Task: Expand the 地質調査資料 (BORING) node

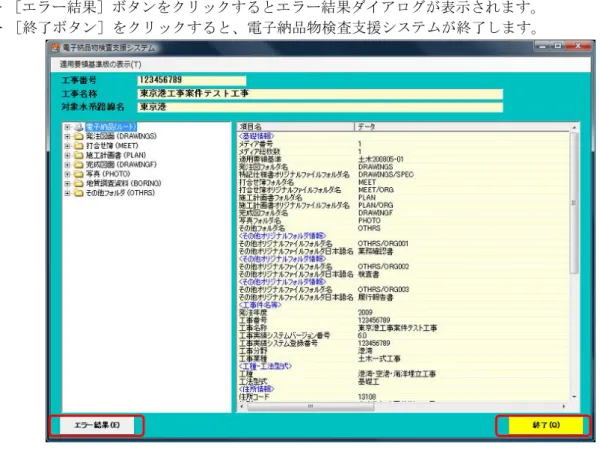Action: tap(67, 184)
